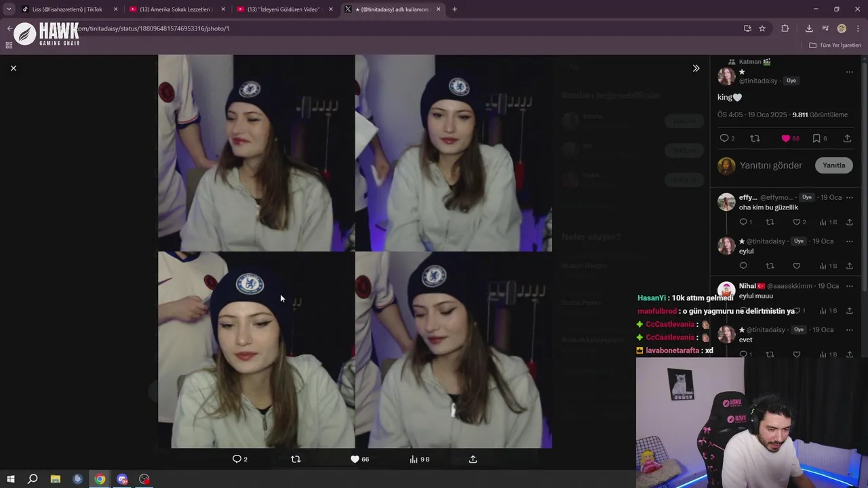Open the media controls icon in toolbar

pos(825,28)
